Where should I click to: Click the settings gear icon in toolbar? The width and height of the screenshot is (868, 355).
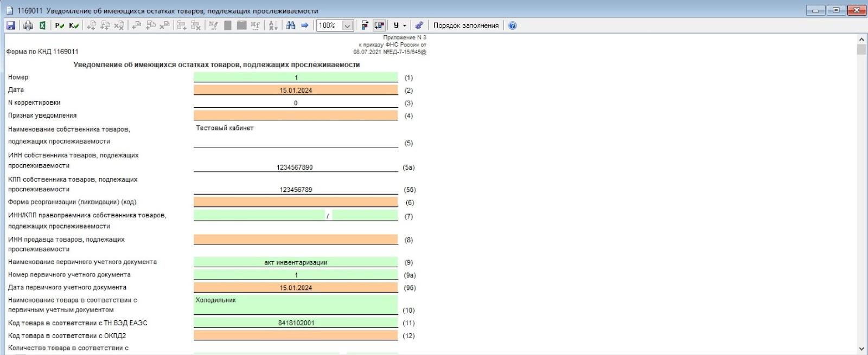[419, 25]
